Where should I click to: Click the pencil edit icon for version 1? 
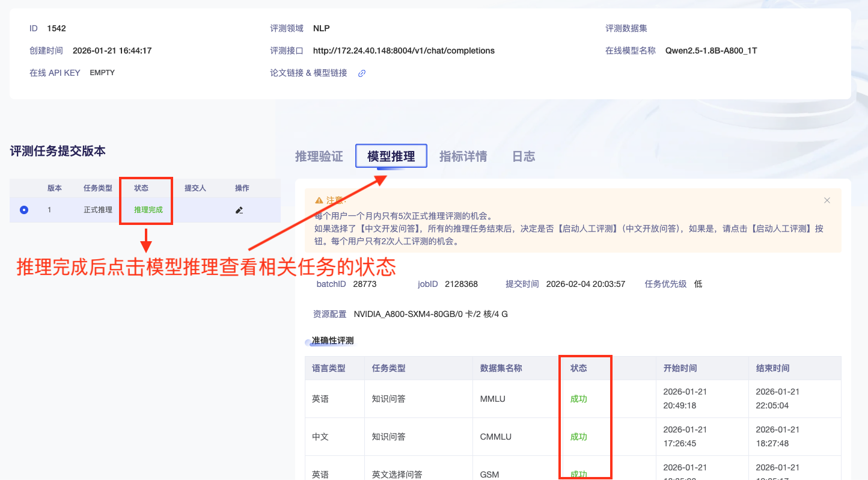point(239,210)
